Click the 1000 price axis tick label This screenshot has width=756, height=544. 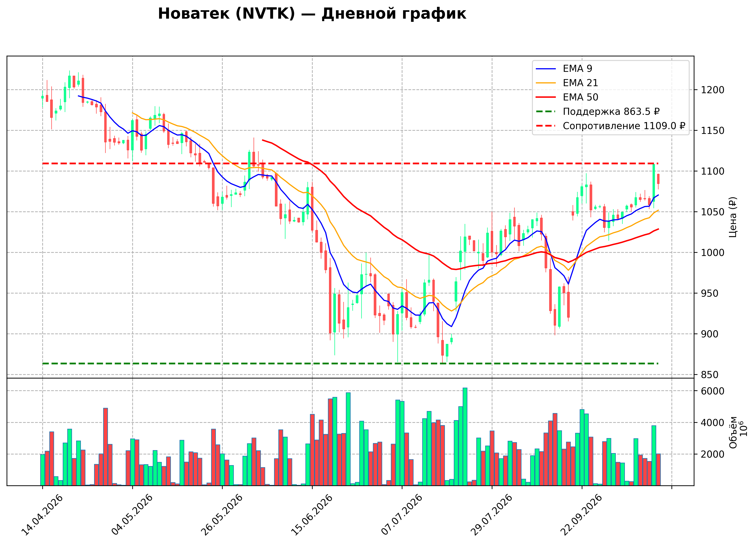tap(712, 253)
